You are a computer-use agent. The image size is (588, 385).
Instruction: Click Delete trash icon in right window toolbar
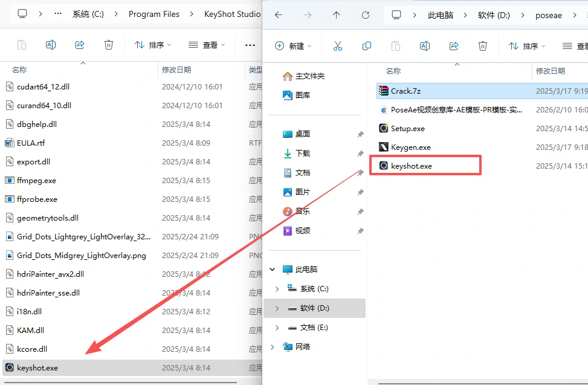483,46
